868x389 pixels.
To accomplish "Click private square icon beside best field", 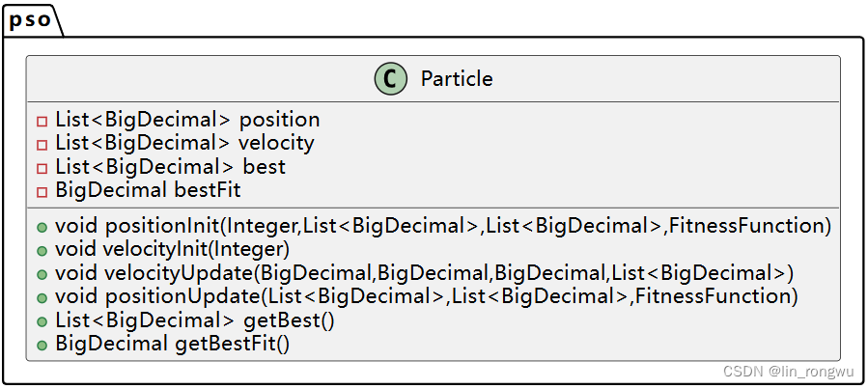I will point(42,169).
